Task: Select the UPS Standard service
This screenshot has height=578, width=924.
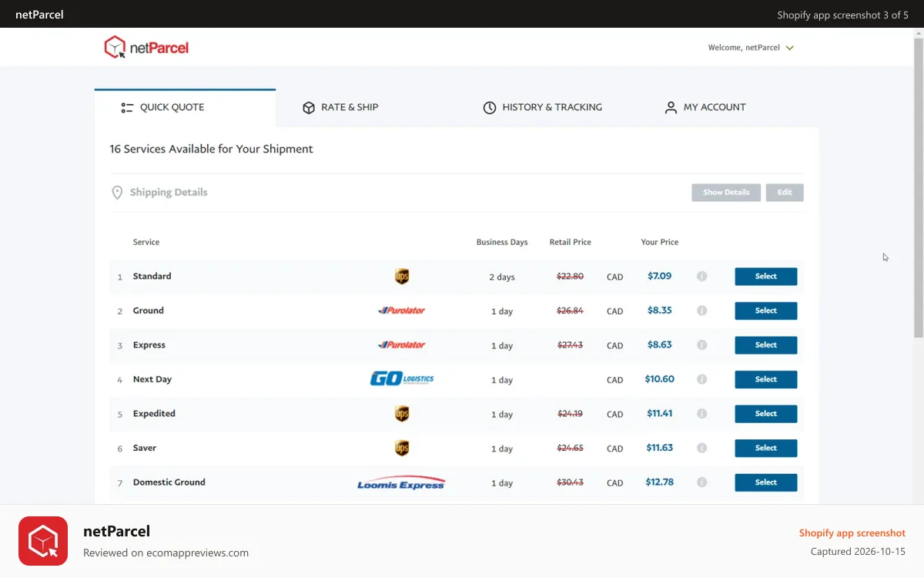Action: tap(766, 277)
